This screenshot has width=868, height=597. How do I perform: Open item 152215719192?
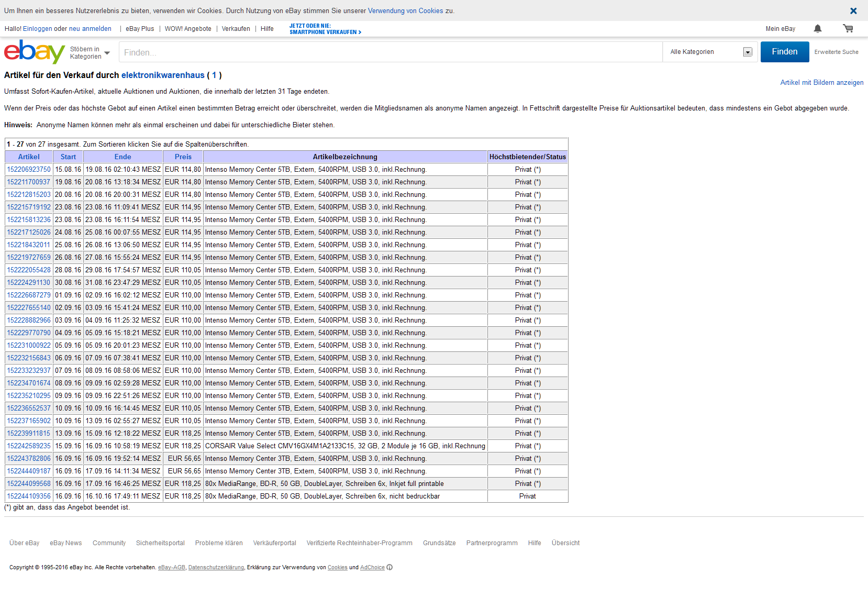(29, 207)
